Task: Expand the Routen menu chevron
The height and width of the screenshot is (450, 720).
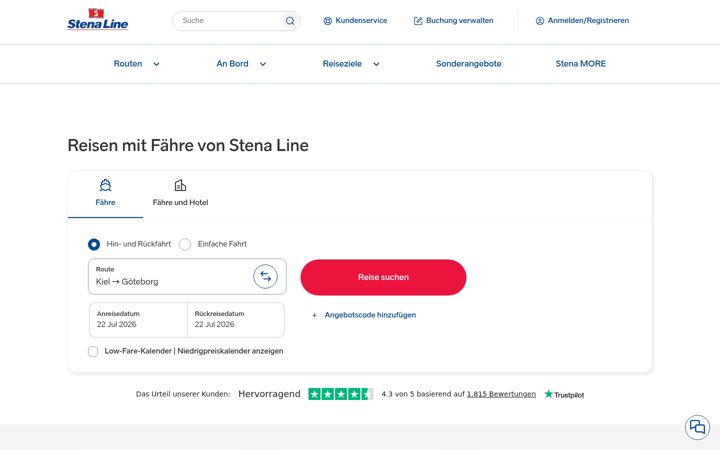Action: pos(156,64)
